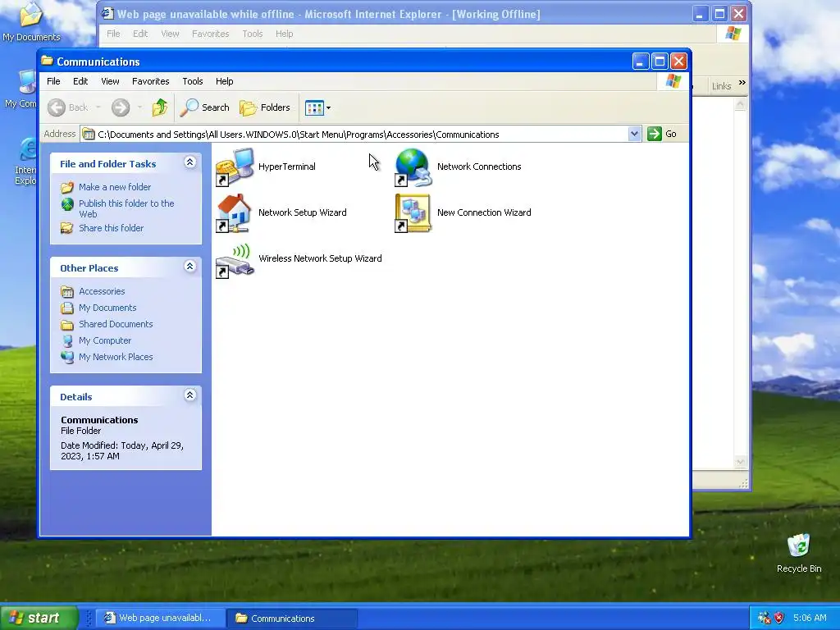Viewport: 840px width, 630px height.
Task: Open the Tools menu in Communications
Action: coord(192,81)
